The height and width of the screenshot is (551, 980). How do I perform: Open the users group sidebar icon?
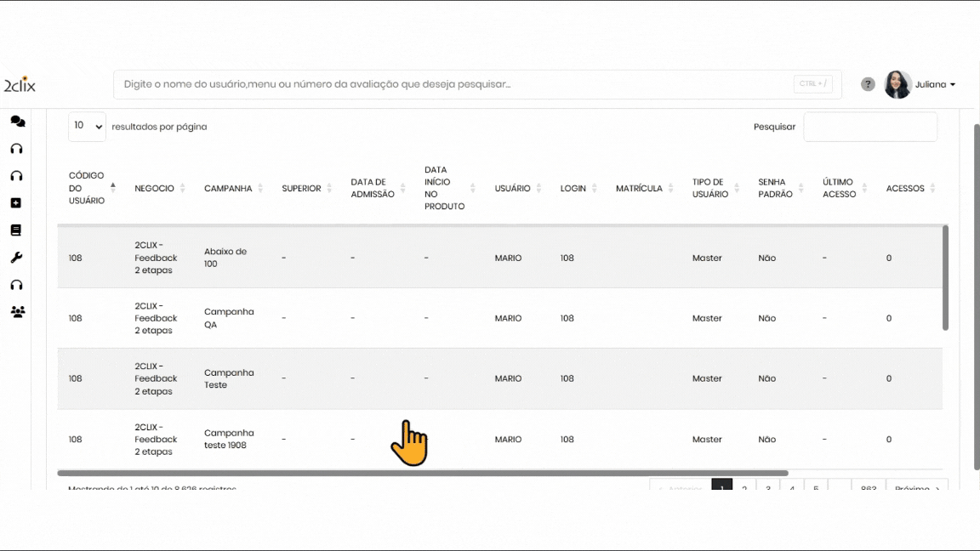coord(17,312)
